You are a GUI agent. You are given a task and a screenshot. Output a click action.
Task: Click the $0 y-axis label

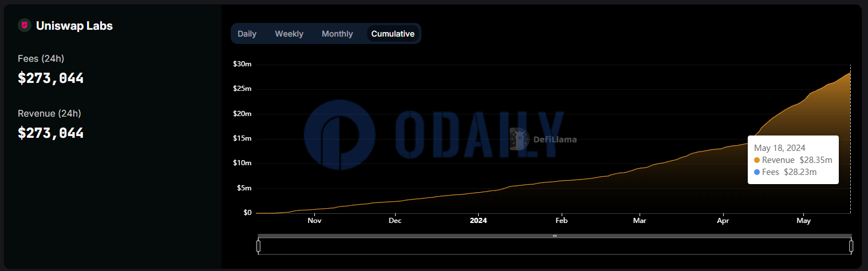coord(247,213)
